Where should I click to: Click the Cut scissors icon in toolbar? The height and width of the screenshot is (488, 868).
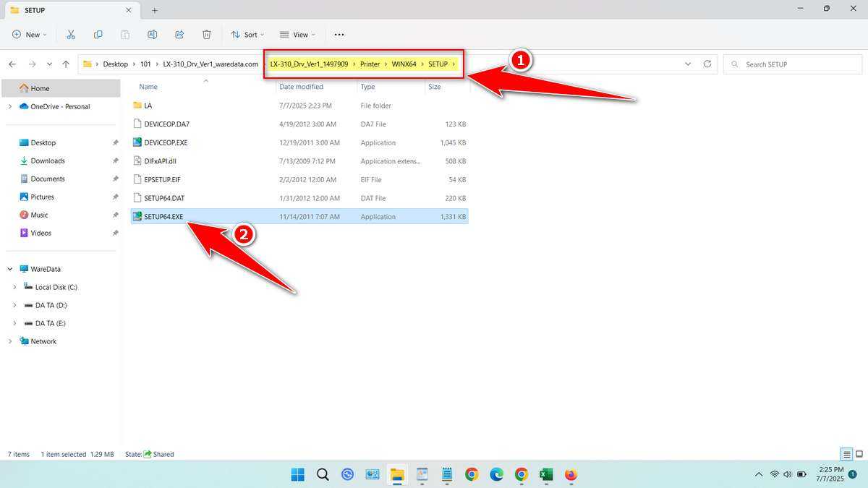click(71, 35)
